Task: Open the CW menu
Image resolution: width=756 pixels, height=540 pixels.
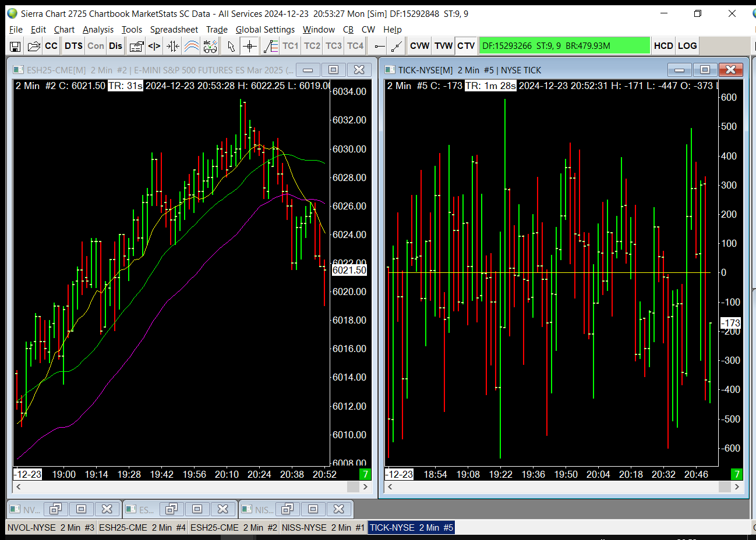Action: coord(368,30)
